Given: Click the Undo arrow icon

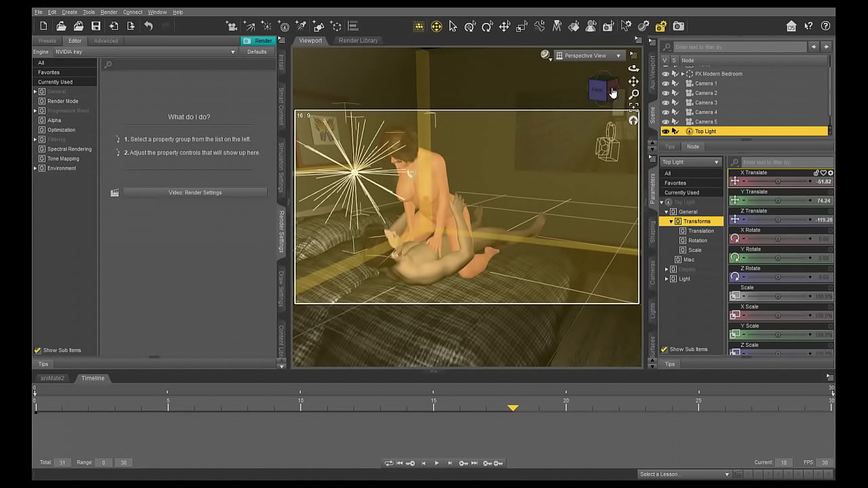Looking at the screenshot, I should point(148,26).
